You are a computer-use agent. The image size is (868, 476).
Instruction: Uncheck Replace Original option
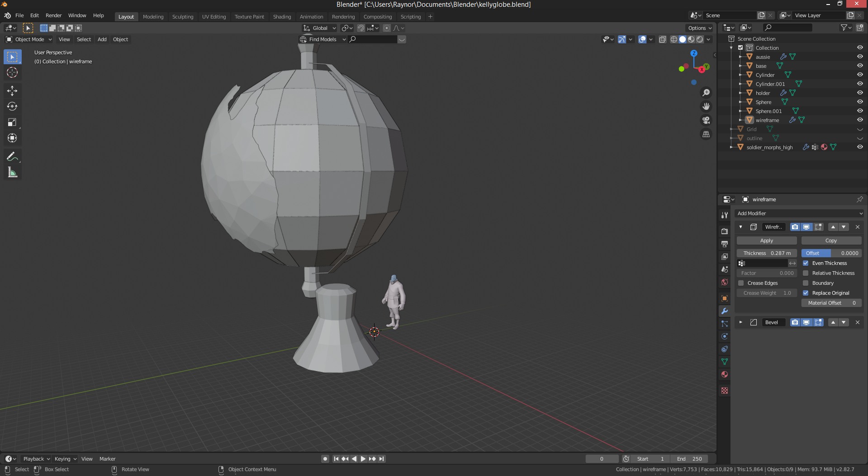(806, 293)
